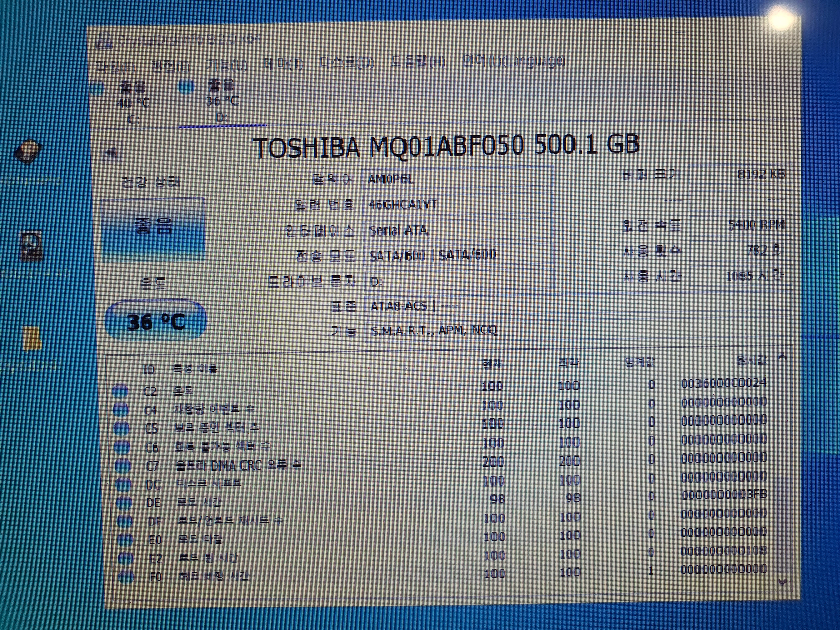Click the ID column header
Image resolution: width=840 pixels, height=630 pixels.
coord(149,370)
